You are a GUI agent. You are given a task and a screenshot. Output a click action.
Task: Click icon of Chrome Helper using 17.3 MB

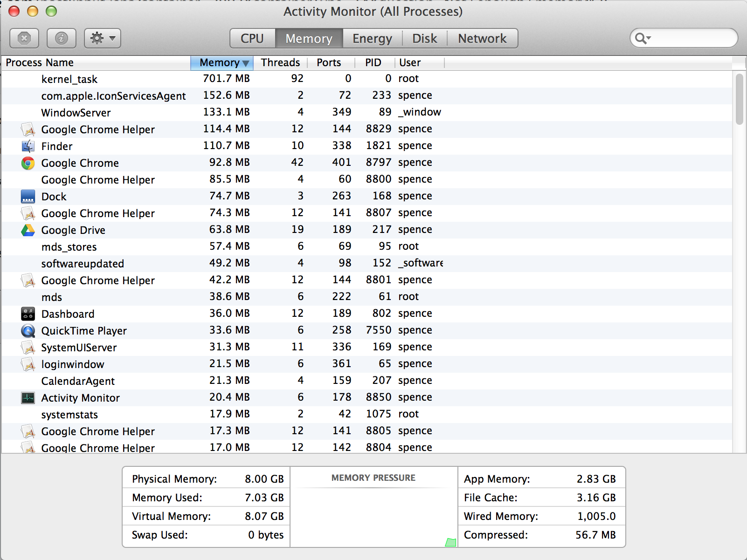[x=28, y=431]
